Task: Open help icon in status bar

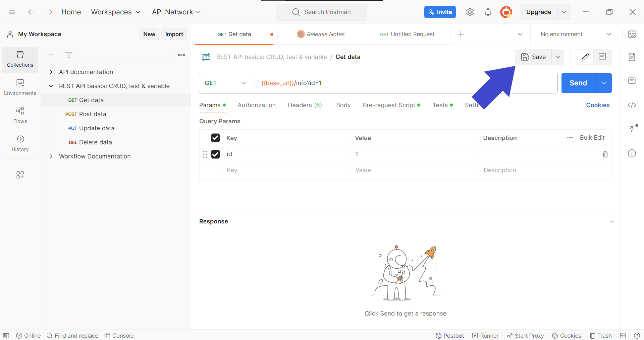Action: pyautogui.click(x=637, y=336)
